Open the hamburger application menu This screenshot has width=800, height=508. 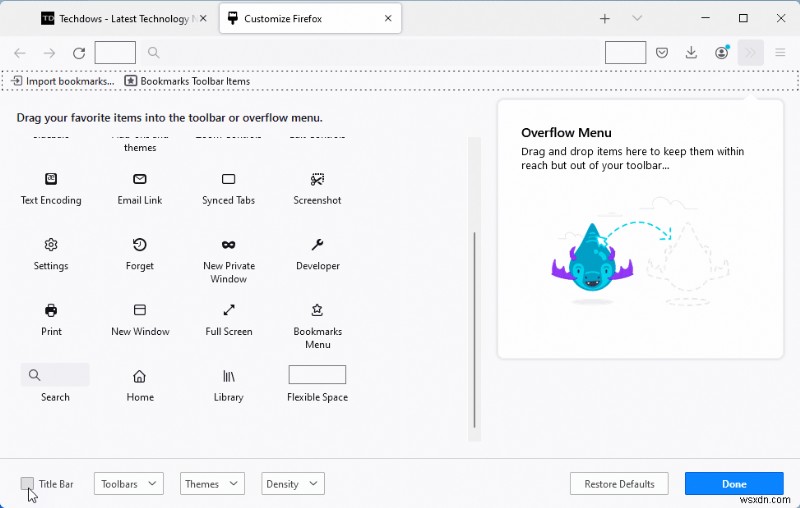[780, 53]
